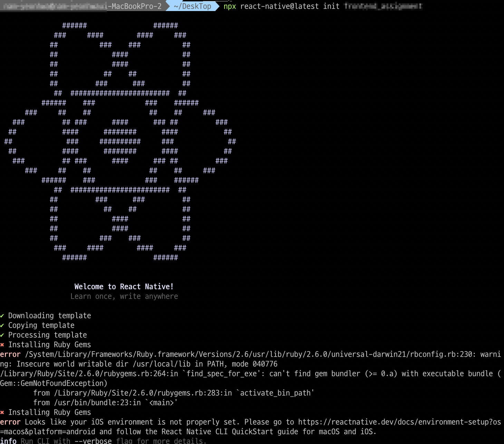The height and width of the screenshot is (444, 504).
Task: Click the "activate_bin_path" trace line
Action: (174, 393)
